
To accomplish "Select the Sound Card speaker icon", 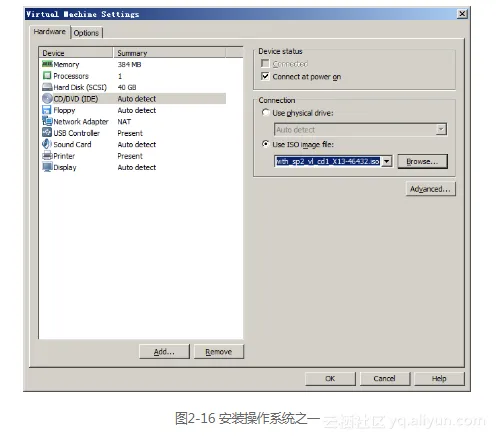I will point(47,144).
